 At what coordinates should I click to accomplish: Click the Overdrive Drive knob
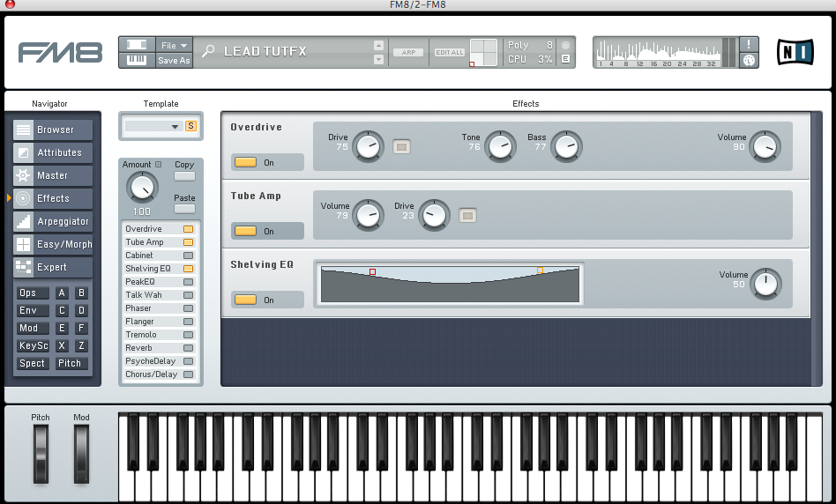point(368,146)
